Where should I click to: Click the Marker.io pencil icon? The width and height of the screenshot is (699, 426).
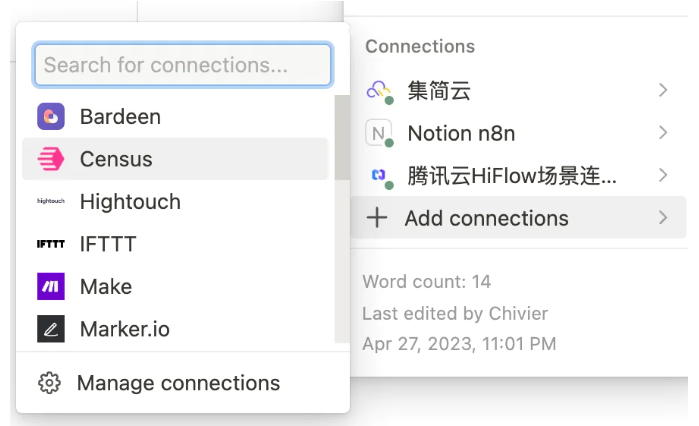51,329
